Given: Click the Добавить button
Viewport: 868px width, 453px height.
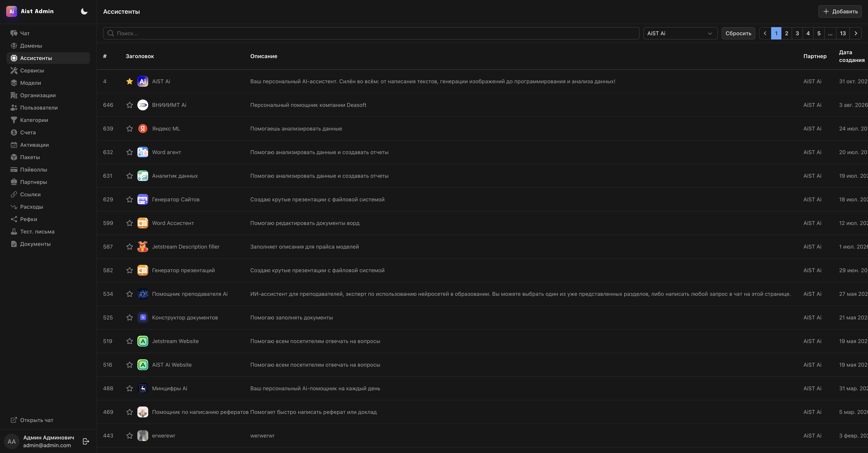Looking at the screenshot, I should pos(840,11).
